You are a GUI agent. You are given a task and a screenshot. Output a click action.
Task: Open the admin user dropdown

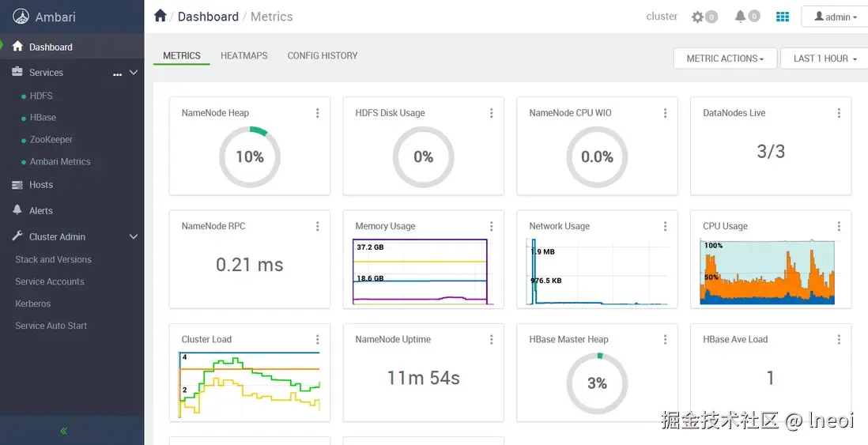[x=836, y=17]
